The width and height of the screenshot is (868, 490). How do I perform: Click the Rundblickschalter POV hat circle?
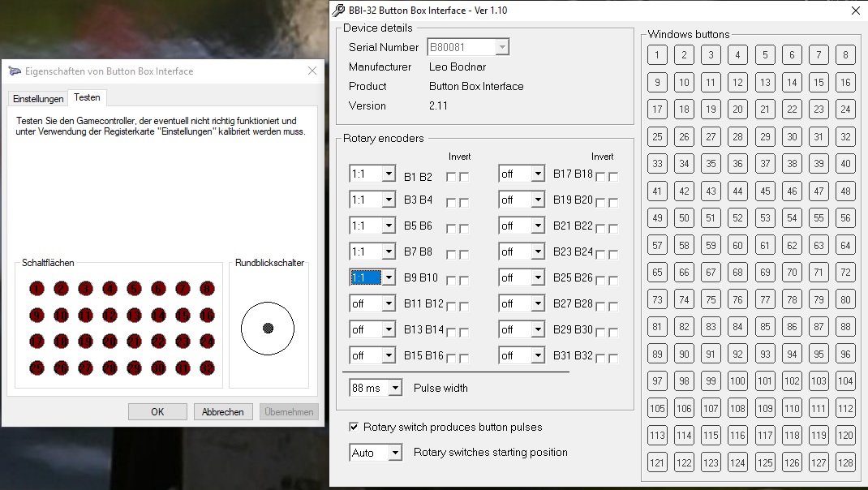click(268, 329)
